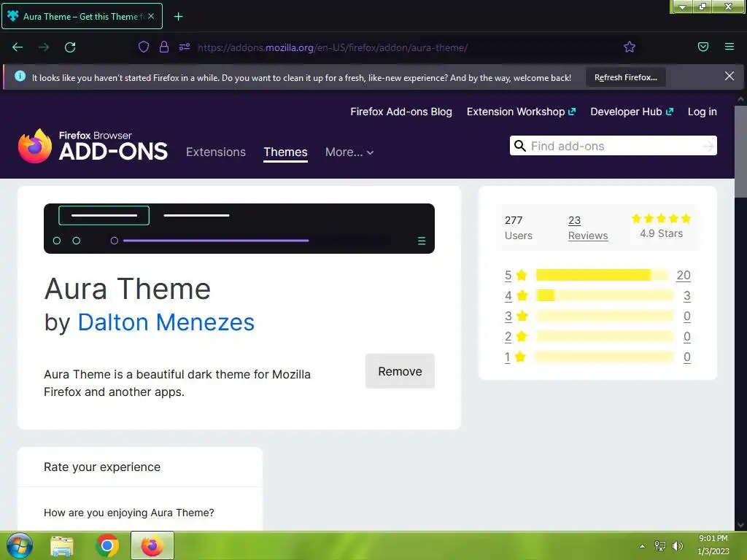The height and width of the screenshot is (560, 747).
Task: Click the Refresh Firefox... button
Action: coord(625,77)
